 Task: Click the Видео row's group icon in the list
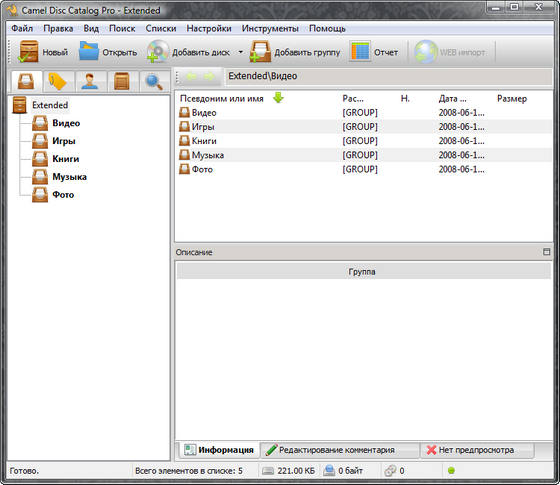(184, 112)
